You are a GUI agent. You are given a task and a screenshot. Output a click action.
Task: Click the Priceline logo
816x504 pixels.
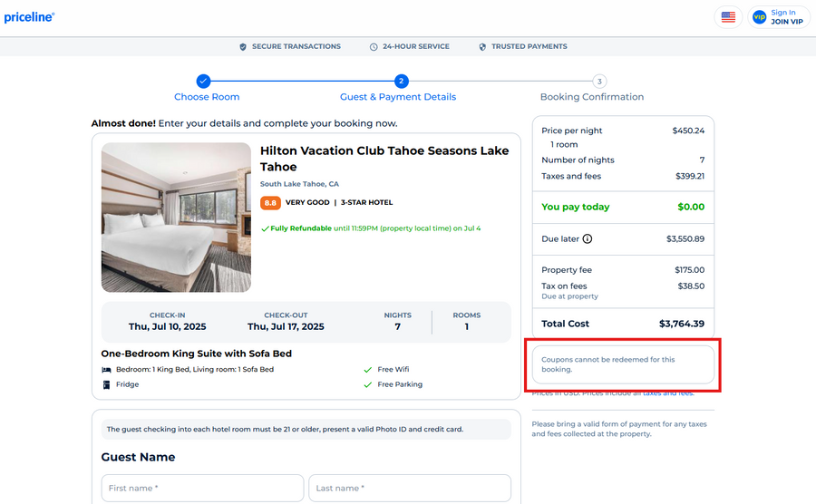click(29, 17)
